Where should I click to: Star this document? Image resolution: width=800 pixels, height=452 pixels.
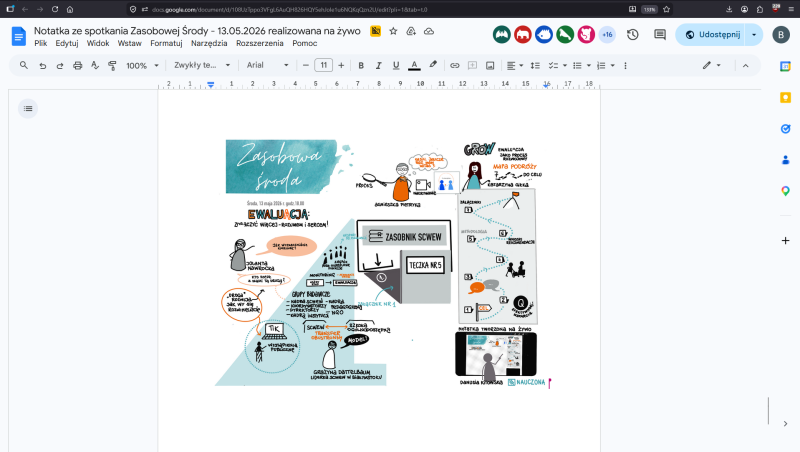pyautogui.click(x=393, y=31)
